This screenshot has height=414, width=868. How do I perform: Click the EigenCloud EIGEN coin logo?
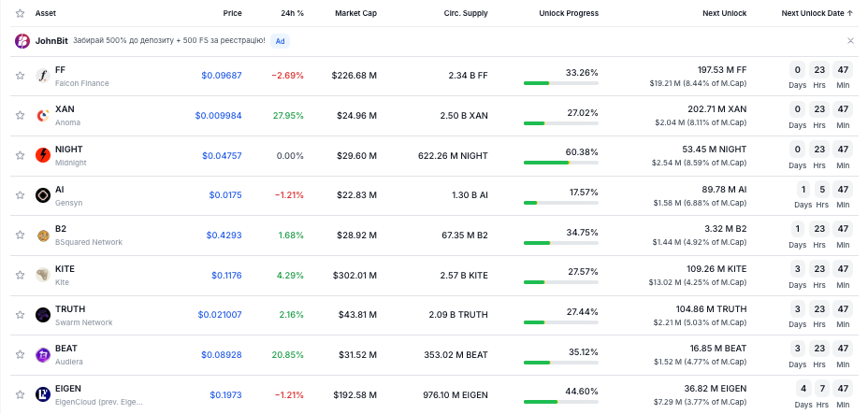click(43, 394)
